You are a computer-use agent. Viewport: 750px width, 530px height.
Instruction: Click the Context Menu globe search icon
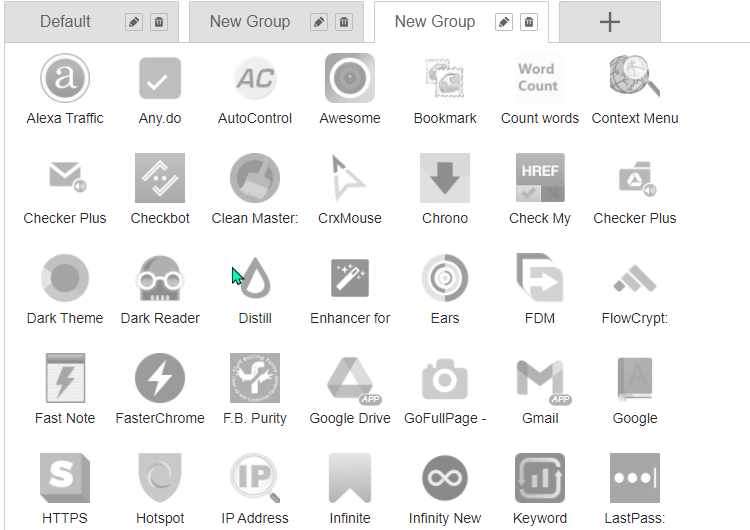[x=635, y=77]
